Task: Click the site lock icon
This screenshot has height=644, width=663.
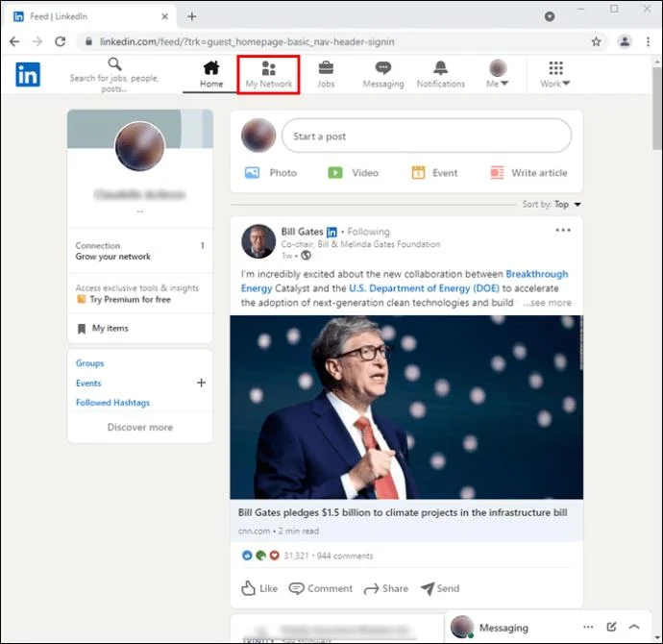Action: coord(88,41)
